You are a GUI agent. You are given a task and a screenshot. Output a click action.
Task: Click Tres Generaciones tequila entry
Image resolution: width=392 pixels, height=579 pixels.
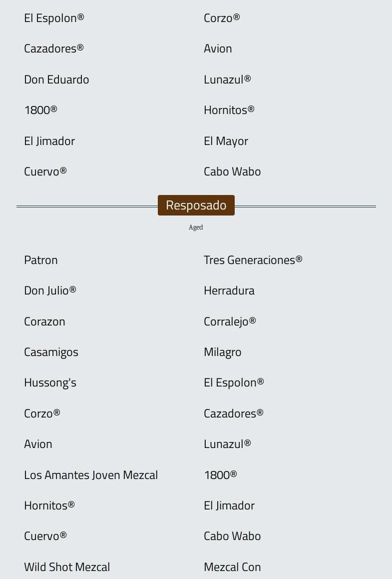pos(253,260)
